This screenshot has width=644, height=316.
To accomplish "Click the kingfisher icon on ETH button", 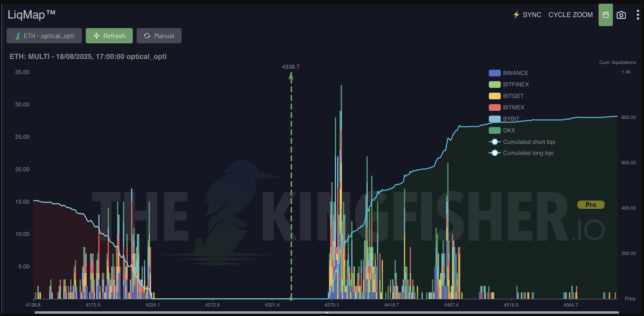I will (x=17, y=36).
